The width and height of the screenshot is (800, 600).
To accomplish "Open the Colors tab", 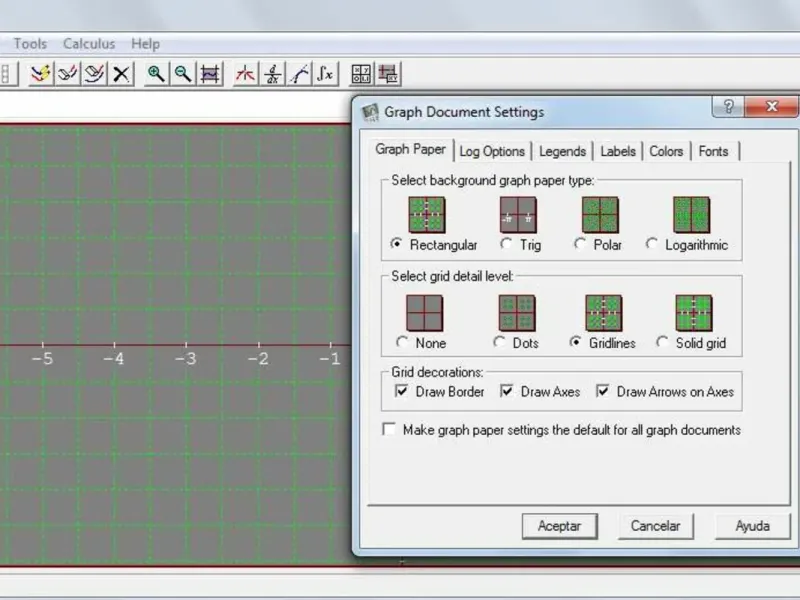I will coord(666,152).
